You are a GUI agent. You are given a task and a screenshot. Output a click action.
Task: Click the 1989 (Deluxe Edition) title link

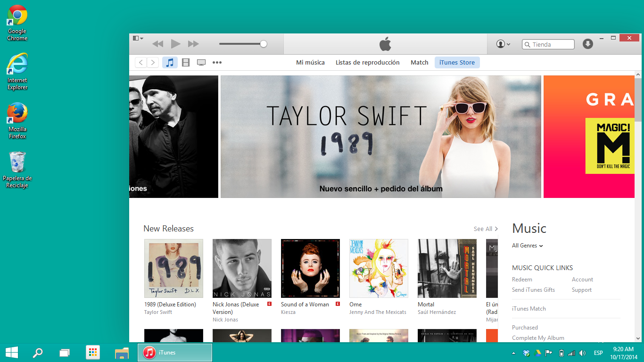point(170,304)
